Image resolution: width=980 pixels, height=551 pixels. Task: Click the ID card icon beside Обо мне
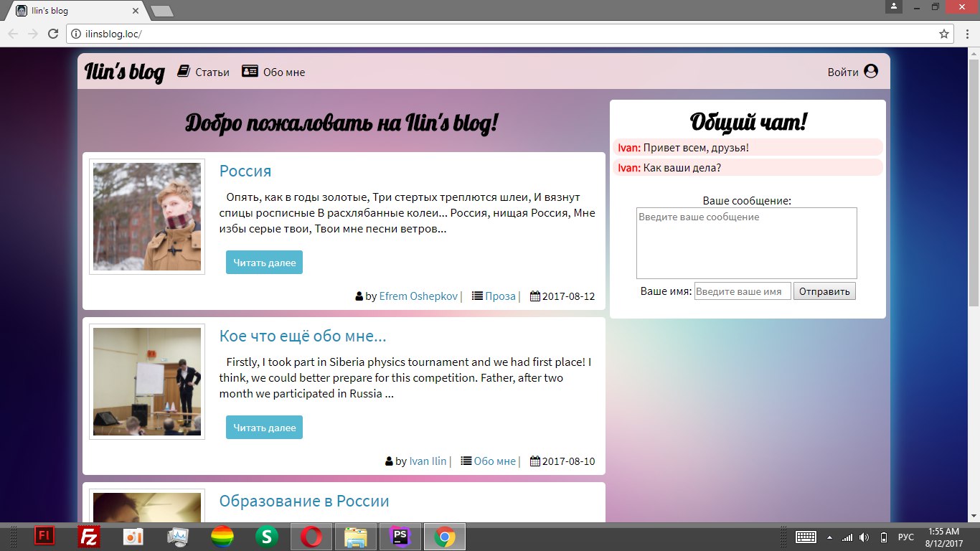point(250,71)
